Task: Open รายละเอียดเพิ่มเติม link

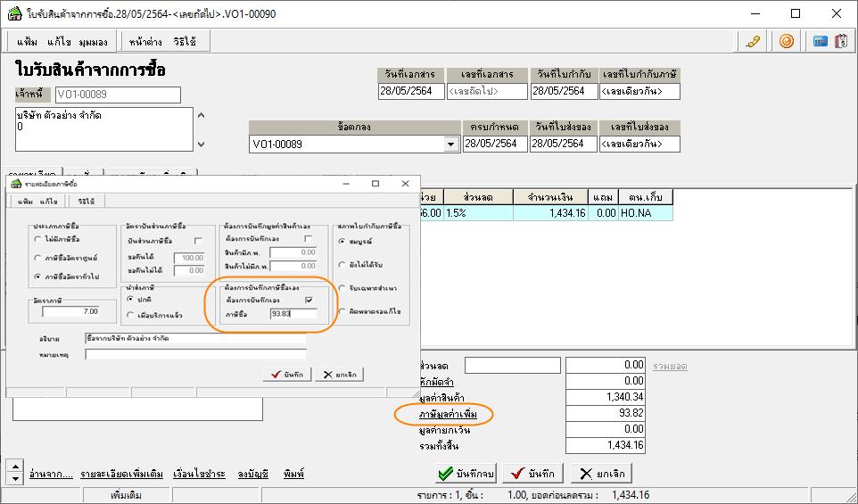Action: [121, 474]
